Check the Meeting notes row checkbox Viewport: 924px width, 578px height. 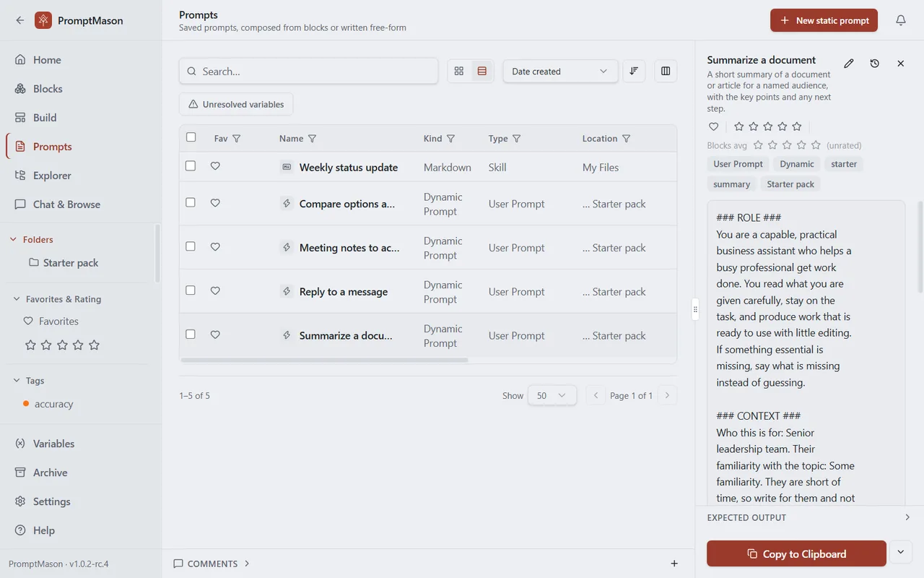pos(191,246)
